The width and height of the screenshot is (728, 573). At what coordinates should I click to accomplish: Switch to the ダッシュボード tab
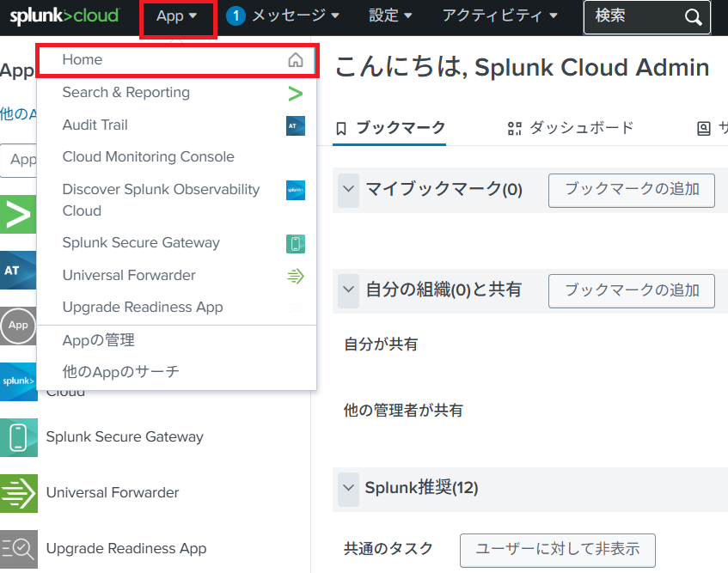[x=571, y=128]
